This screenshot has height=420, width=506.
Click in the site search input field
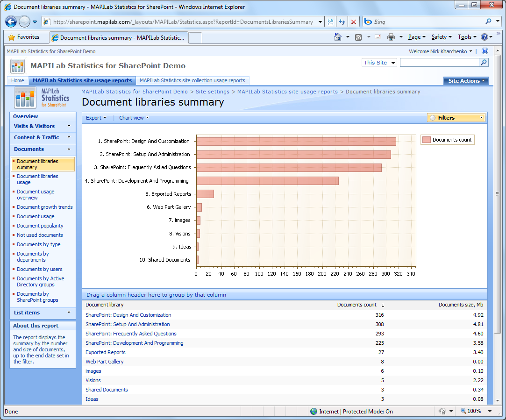440,63
